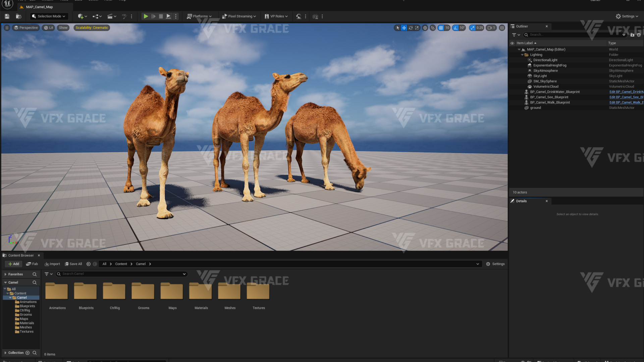Screen dimensions: 644x362
Task: Choose the Rotate gizmo tool
Action: click(411, 28)
